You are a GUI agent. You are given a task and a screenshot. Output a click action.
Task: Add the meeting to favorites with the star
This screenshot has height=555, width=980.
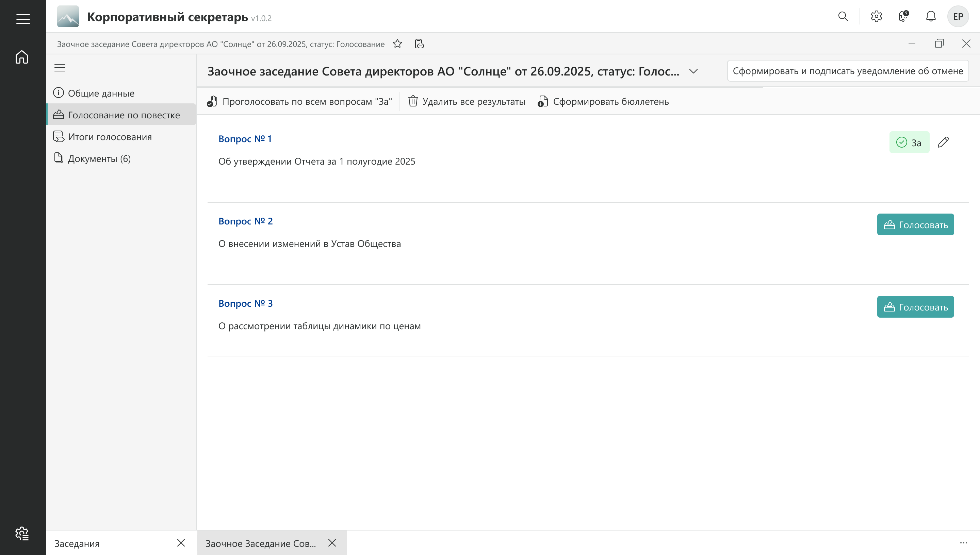pos(397,44)
